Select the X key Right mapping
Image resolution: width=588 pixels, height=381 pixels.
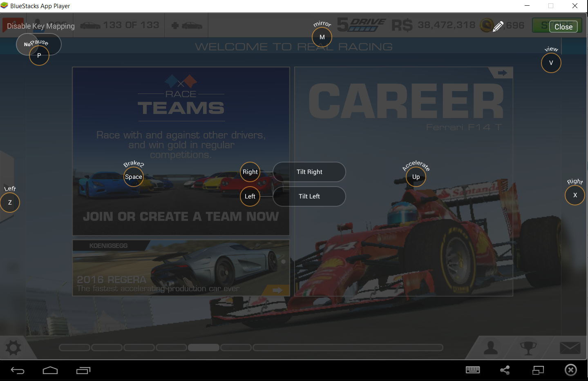575,195
